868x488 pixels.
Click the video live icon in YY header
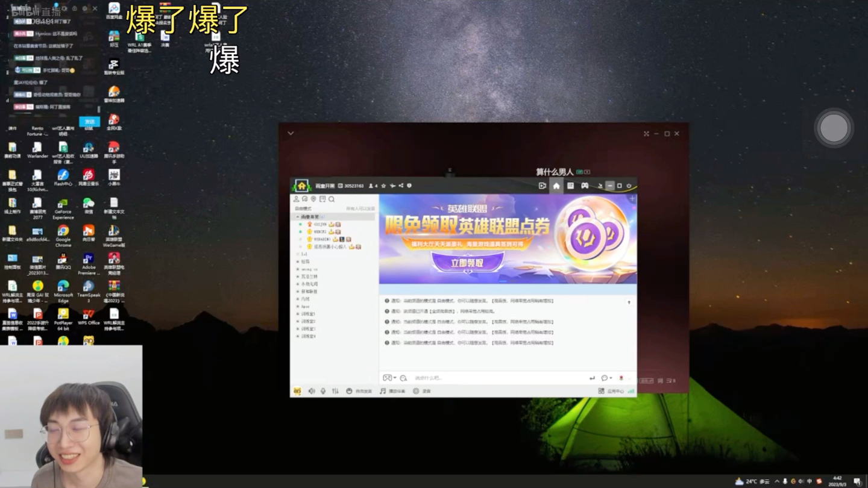(542, 186)
